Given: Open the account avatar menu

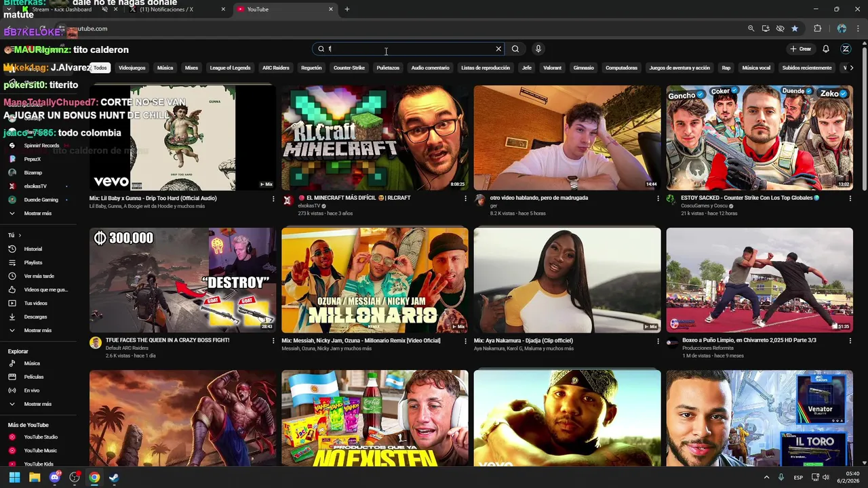Looking at the screenshot, I should point(846,49).
